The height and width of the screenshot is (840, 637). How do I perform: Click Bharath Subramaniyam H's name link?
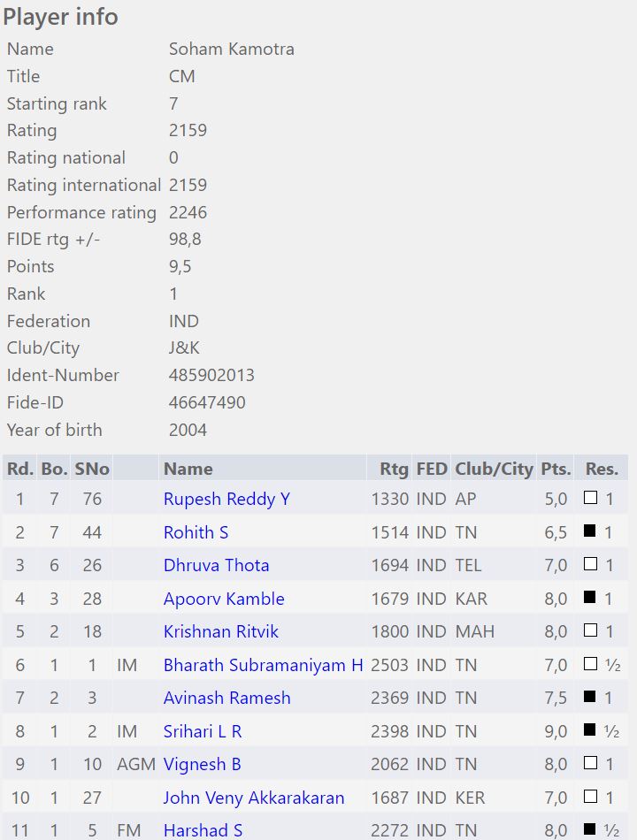[x=263, y=665]
